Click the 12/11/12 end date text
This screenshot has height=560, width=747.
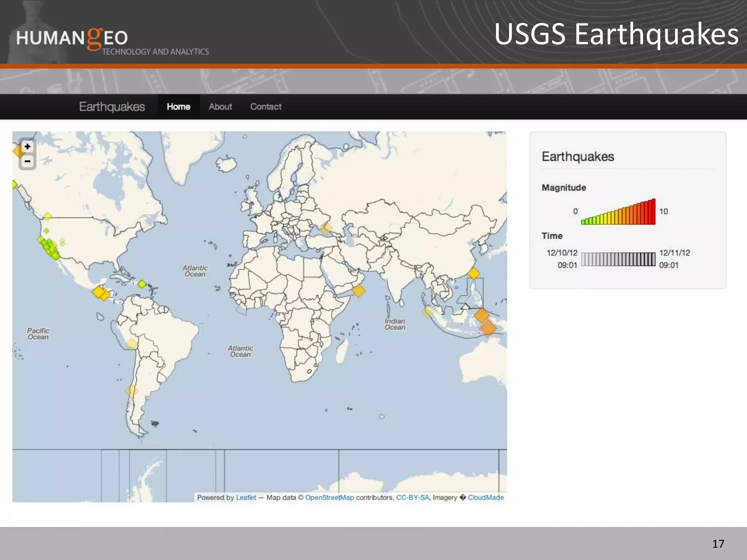coord(674,253)
